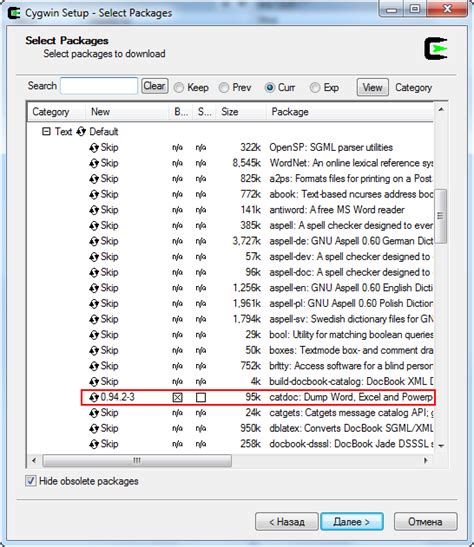
Task: Click the Default label beside Text
Action: (x=104, y=132)
